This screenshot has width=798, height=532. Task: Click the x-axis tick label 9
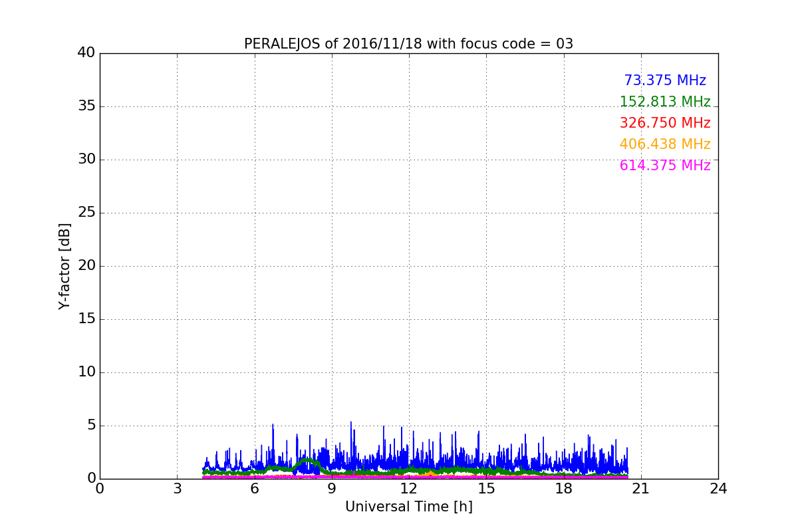point(332,489)
